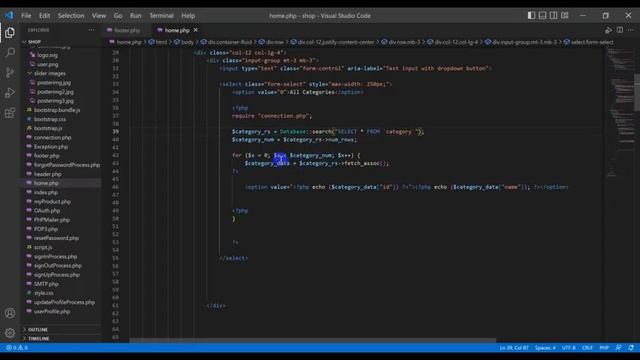
Task: Open the Source Control view icon
Action: pyautogui.click(x=10, y=73)
